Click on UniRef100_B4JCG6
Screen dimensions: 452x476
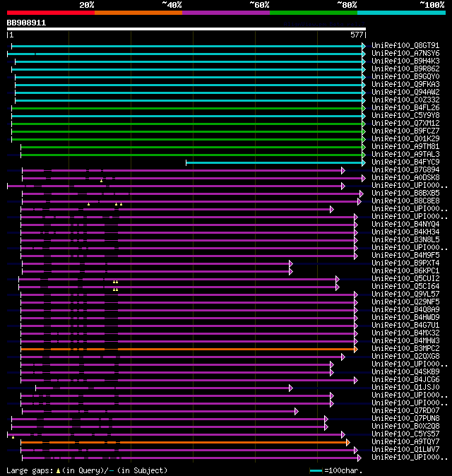coord(405,380)
